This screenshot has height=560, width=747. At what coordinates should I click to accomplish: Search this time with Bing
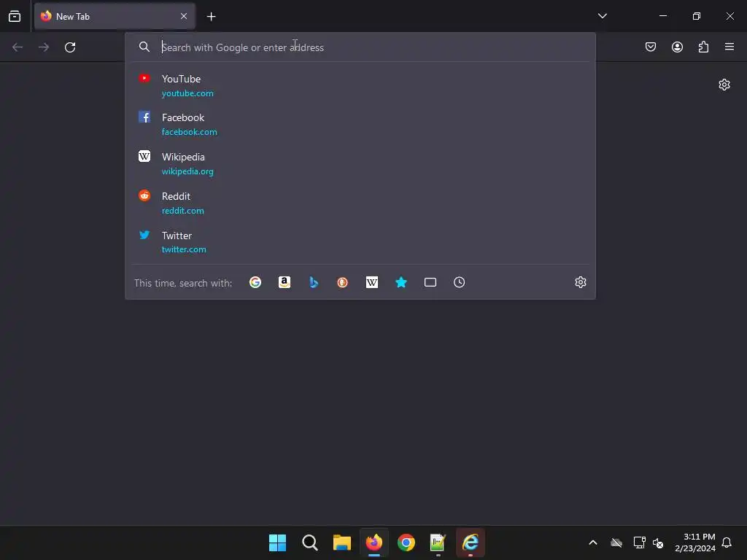coord(314,282)
